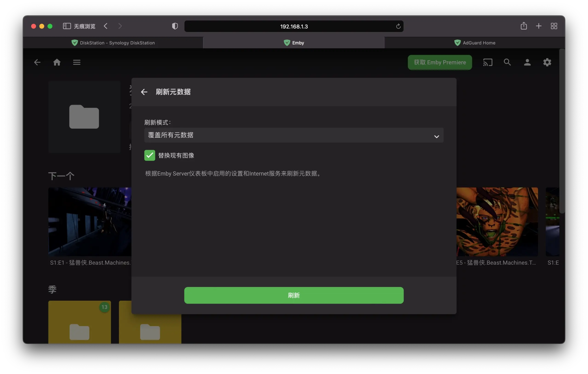Click E5 - 猛兽侠.Beast.Machines.T... caption
The height and width of the screenshot is (374, 588).
496,263
